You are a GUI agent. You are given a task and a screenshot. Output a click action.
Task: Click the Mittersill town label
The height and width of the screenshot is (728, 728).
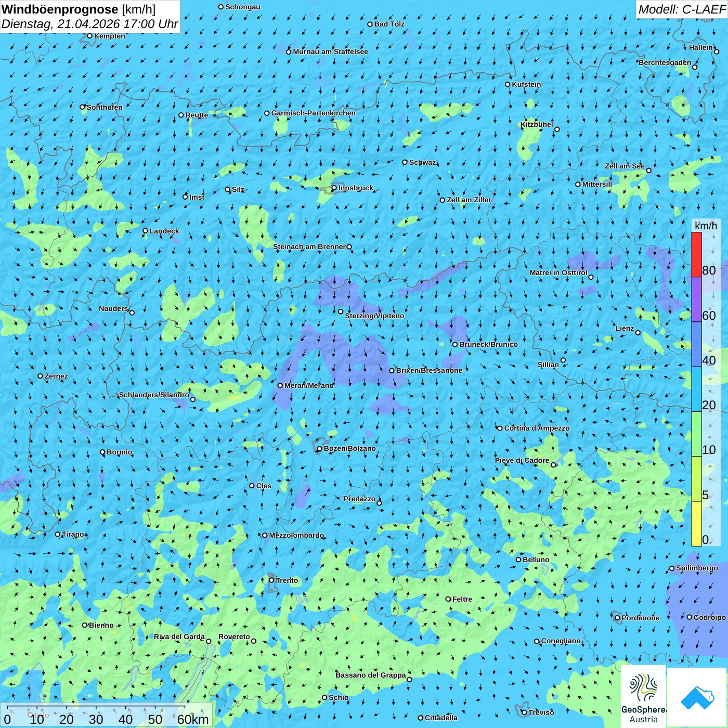pos(597,184)
